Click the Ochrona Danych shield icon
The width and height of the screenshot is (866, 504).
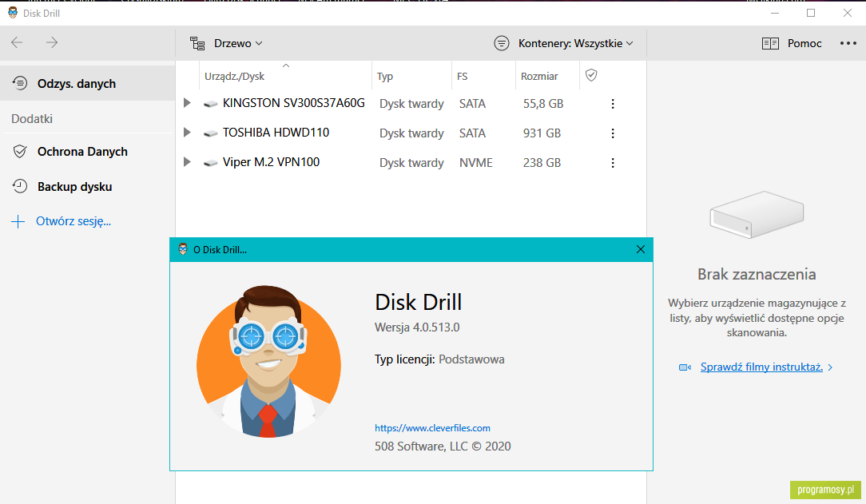pyautogui.click(x=20, y=152)
